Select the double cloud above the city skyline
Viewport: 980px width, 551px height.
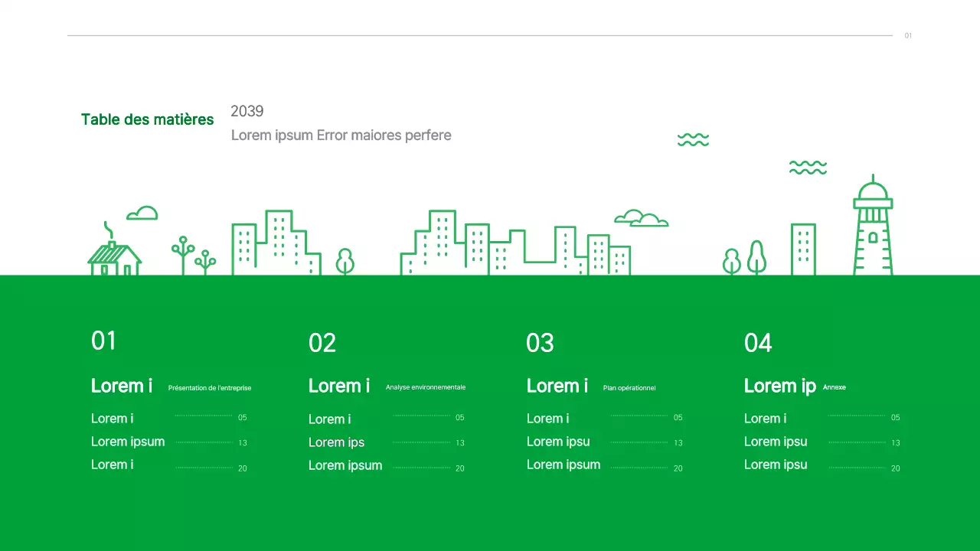(x=641, y=219)
